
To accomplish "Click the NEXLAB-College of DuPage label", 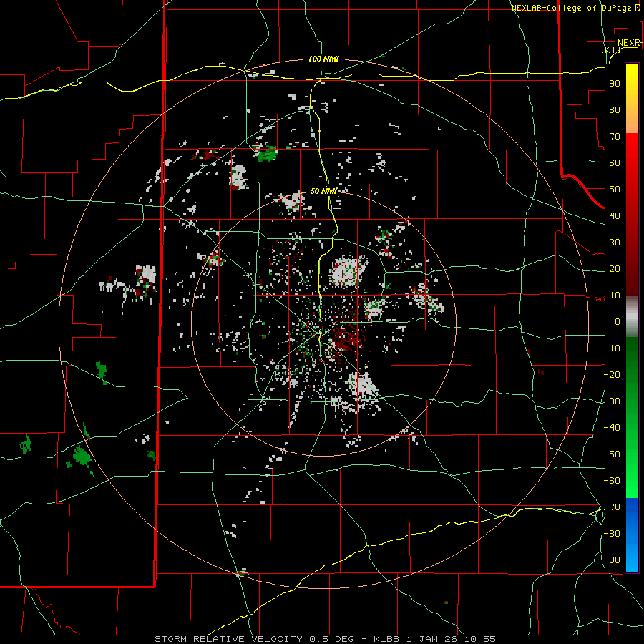I will (x=574, y=8).
